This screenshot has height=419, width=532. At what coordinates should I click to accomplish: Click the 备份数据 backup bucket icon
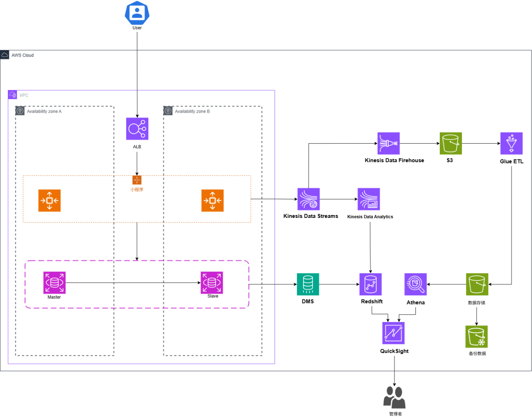point(476,337)
